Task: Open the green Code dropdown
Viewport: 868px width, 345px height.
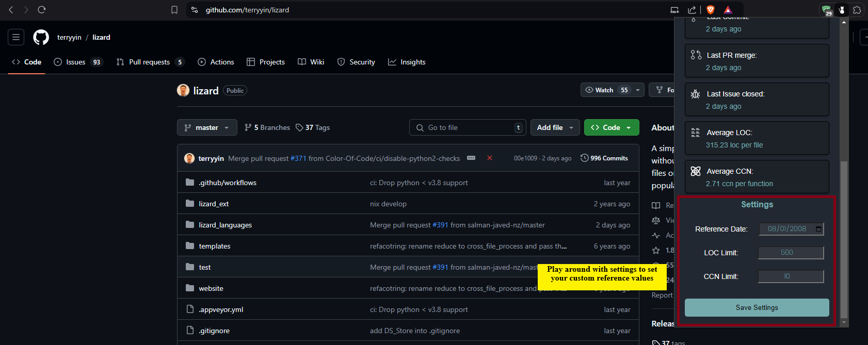Action: click(x=612, y=127)
